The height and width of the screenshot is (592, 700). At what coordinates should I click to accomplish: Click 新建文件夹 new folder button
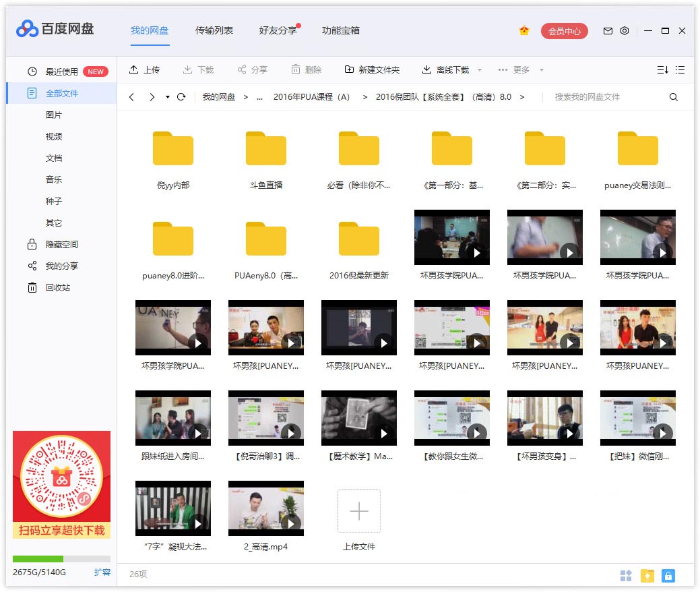click(x=372, y=69)
